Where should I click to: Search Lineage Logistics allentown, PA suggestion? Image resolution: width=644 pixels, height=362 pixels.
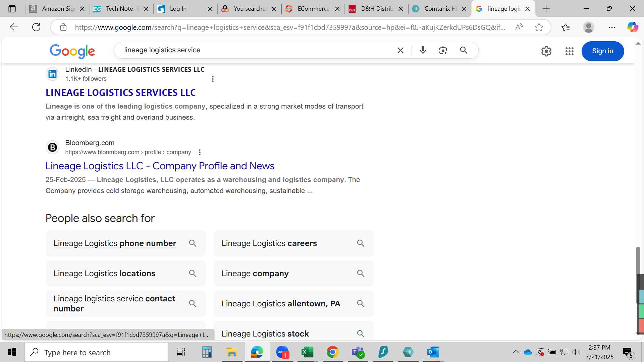click(x=293, y=304)
